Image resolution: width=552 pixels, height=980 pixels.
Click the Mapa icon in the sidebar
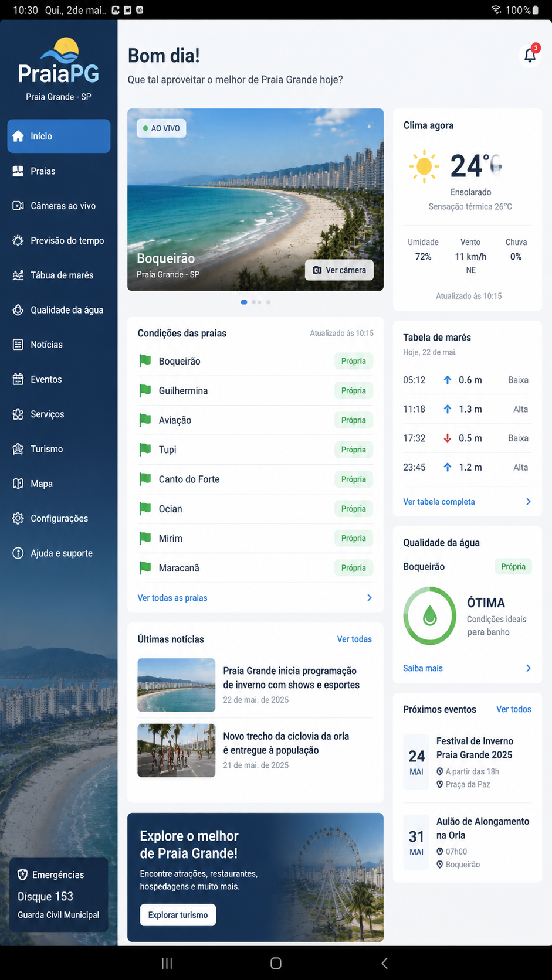coord(18,484)
